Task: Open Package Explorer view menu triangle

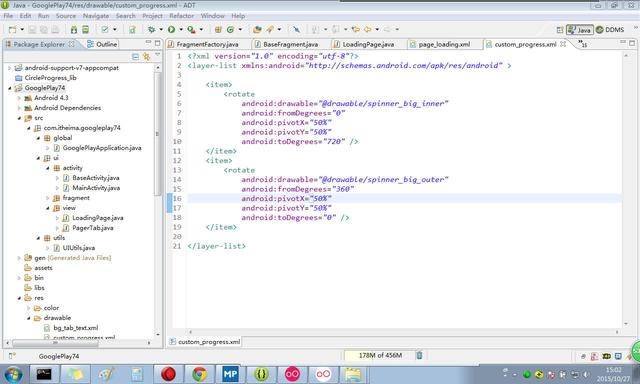Action: click(x=158, y=55)
